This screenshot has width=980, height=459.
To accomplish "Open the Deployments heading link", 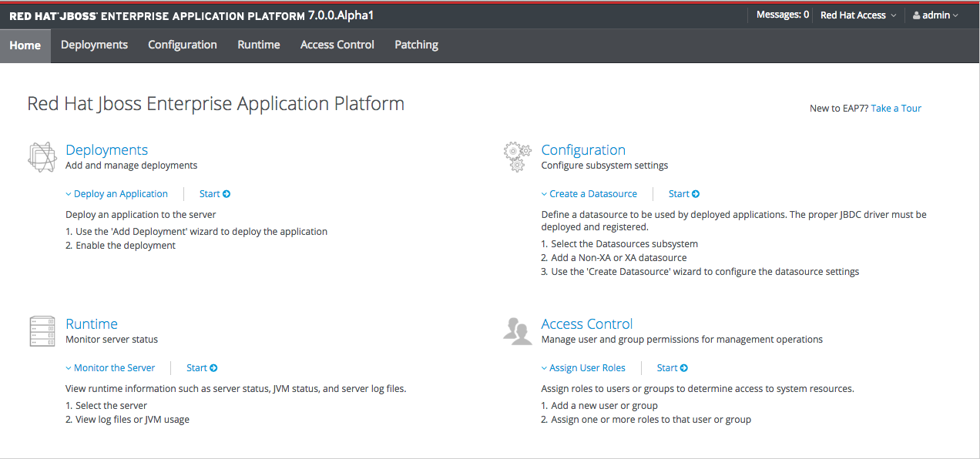I will click(107, 150).
